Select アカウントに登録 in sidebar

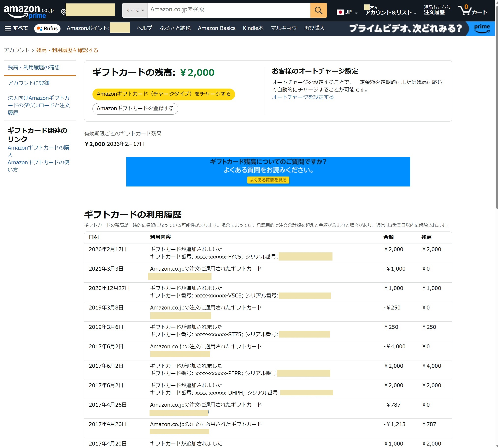pyautogui.click(x=29, y=83)
